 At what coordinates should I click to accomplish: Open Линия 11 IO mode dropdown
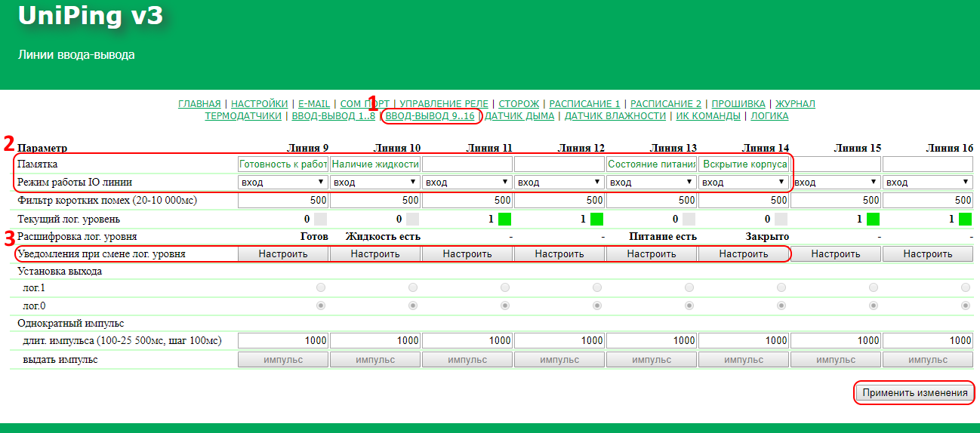click(467, 183)
